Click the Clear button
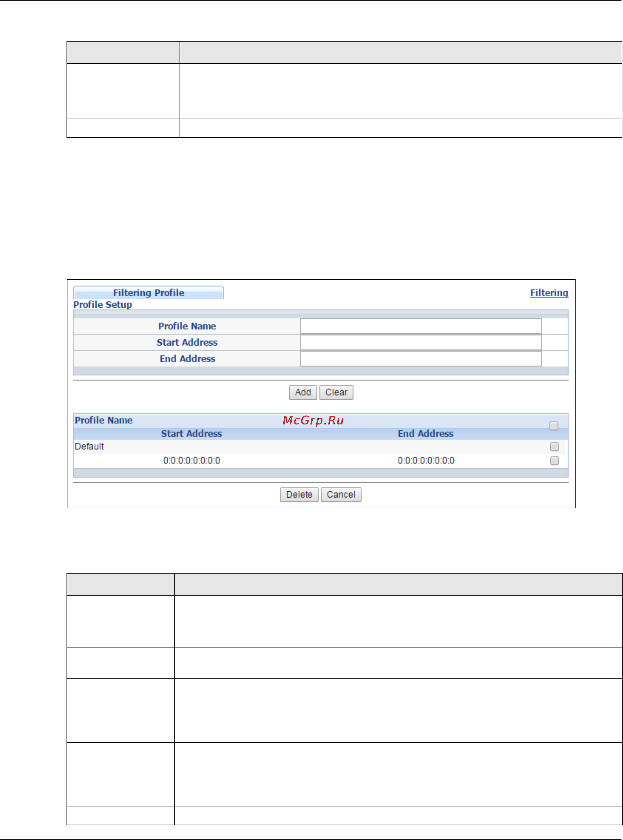 (336, 392)
